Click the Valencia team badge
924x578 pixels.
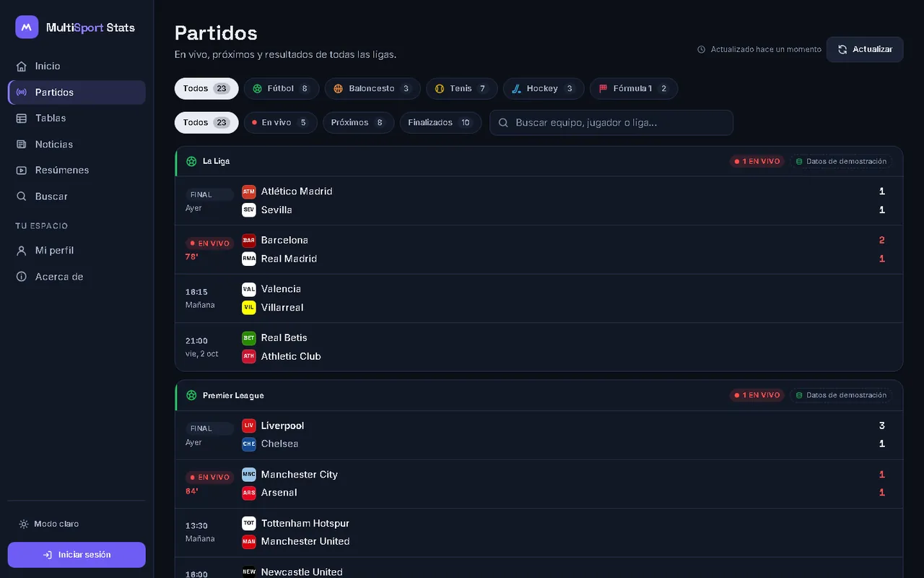coord(249,289)
